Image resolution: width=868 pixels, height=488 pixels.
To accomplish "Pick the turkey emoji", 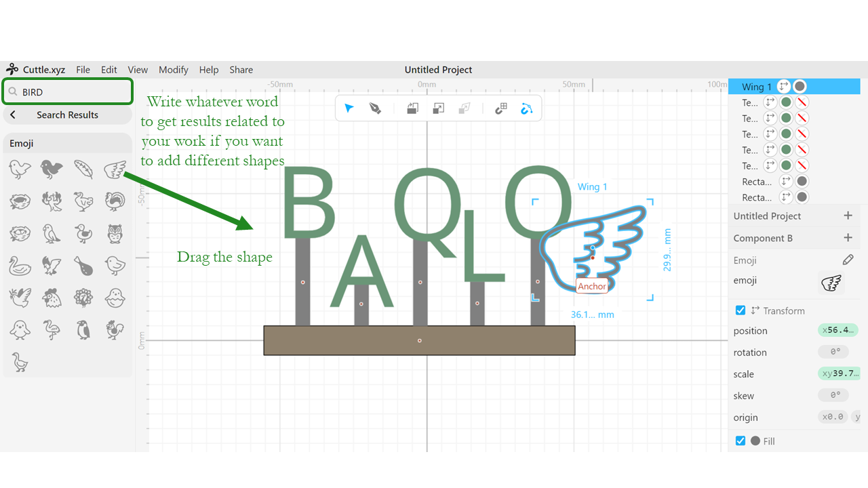I will coord(115,201).
